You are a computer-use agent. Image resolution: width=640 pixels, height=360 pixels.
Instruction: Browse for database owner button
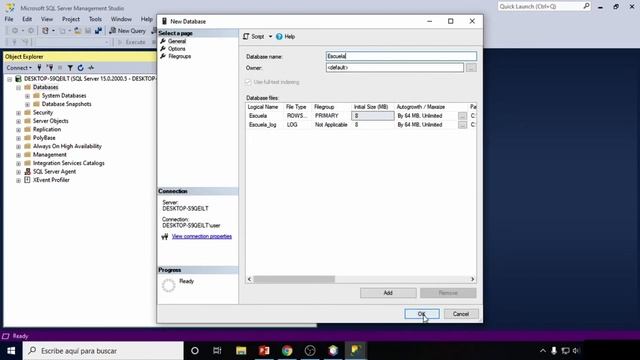tap(471, 68)
